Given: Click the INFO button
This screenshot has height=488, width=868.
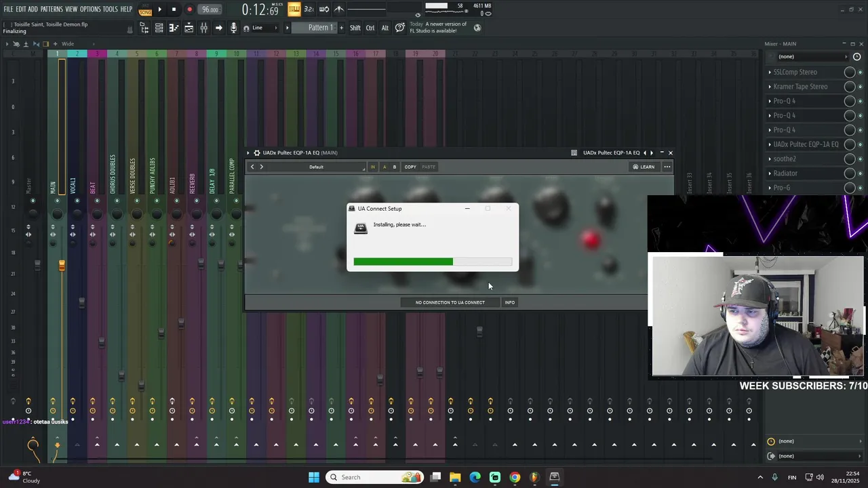Looking at the screenshot, I should point(509,302).
